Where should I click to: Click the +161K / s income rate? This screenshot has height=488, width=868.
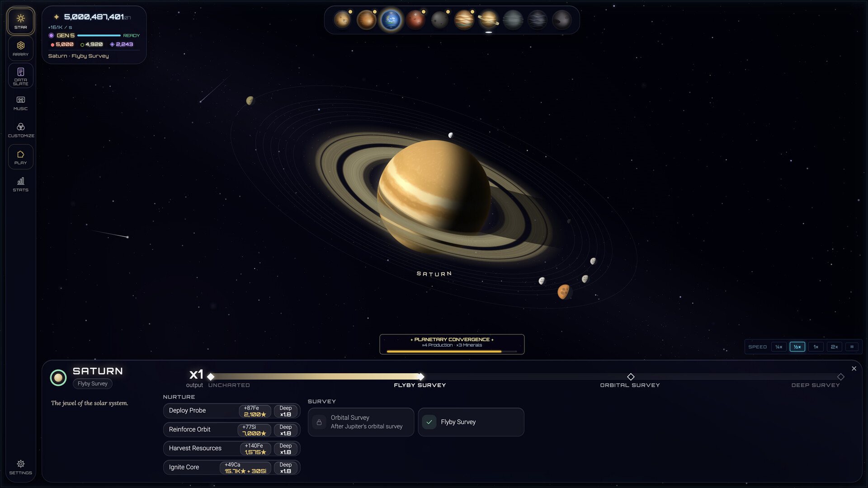(x=60, y=27)
